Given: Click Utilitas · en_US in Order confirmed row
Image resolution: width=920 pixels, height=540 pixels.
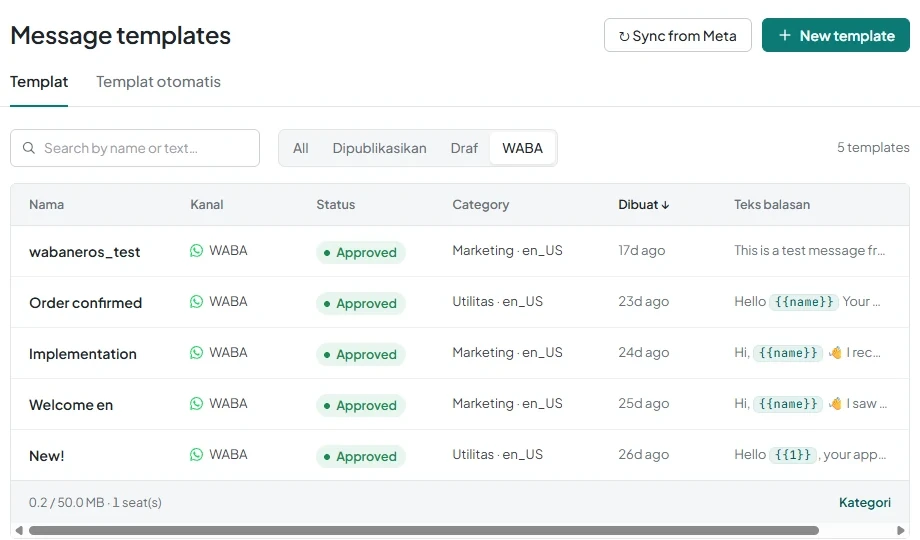Looking at the screenshot, I should pos(498,302).
